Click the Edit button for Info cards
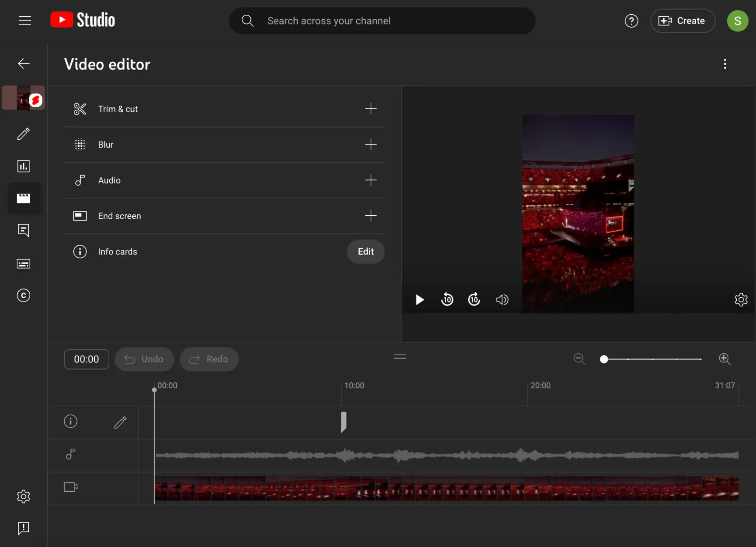This screenshot has width=756, height=547. (366, 252)
